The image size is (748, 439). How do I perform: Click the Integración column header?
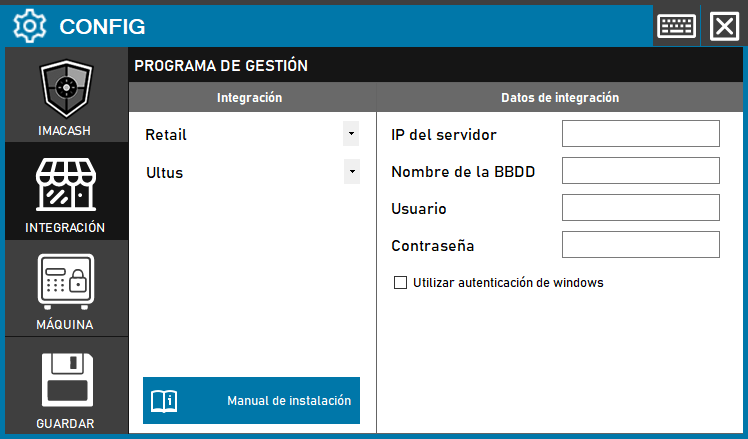(250, 98)
